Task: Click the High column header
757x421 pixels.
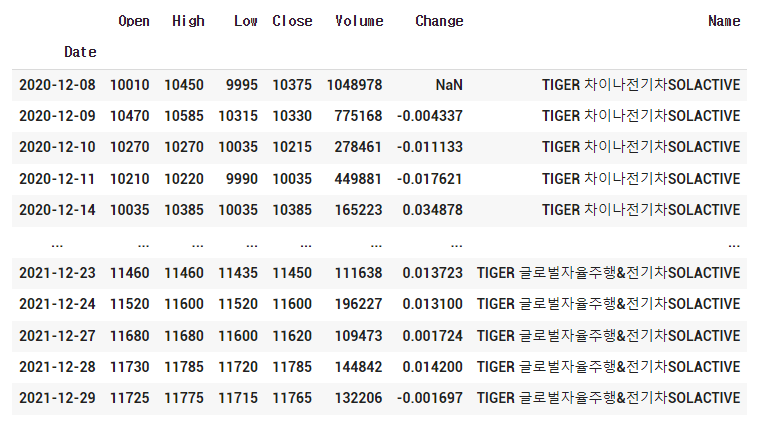Action: [x=188, y=21]
